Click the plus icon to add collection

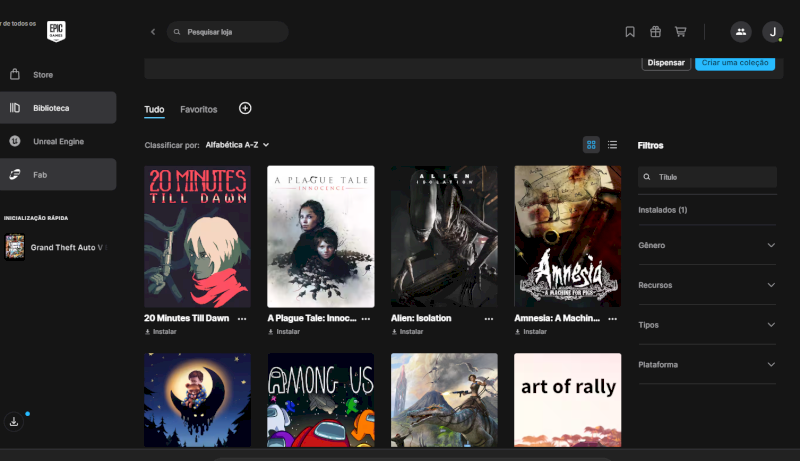(x=245, y=108)
